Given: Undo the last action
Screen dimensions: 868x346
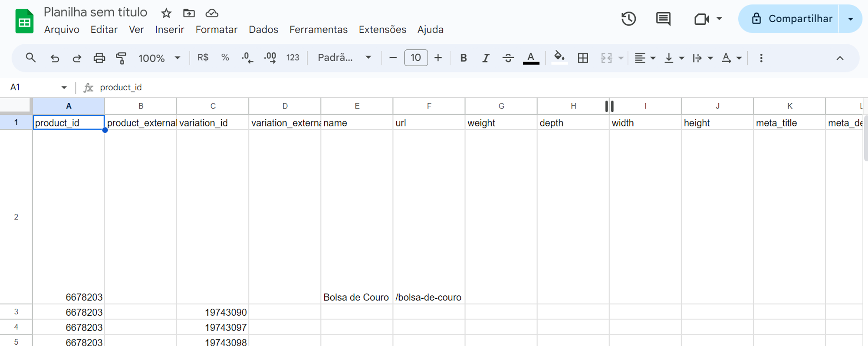Looking at the screenshot, I should tap(55, 58).
